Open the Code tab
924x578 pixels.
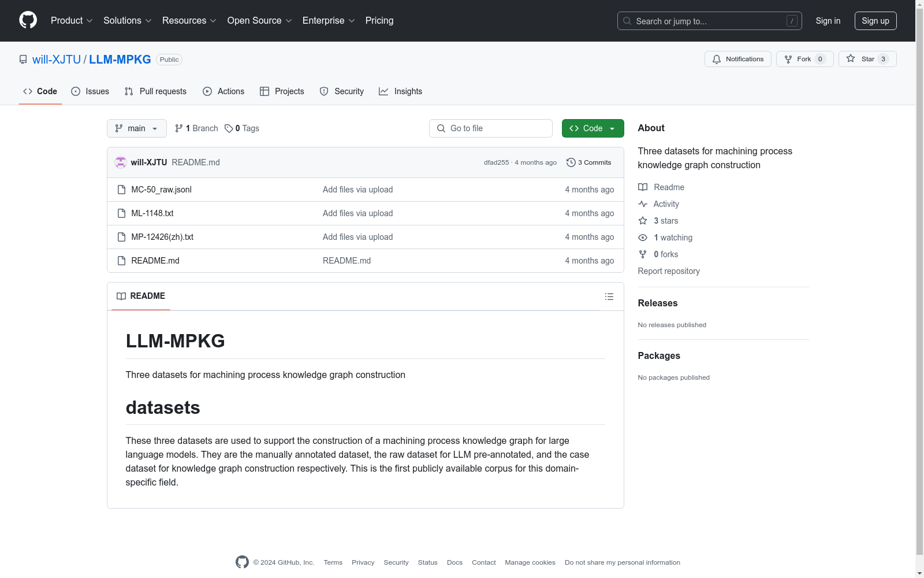click(40, 91)
